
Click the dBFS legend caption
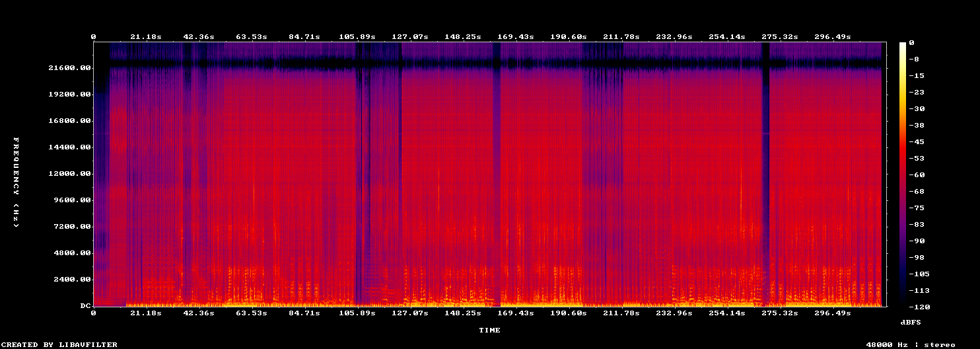(x=911, y=322)
